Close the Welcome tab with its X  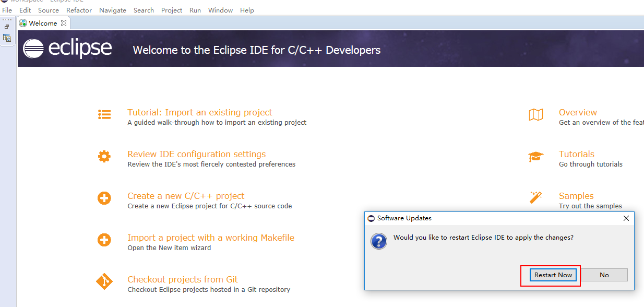coord(64,23)
